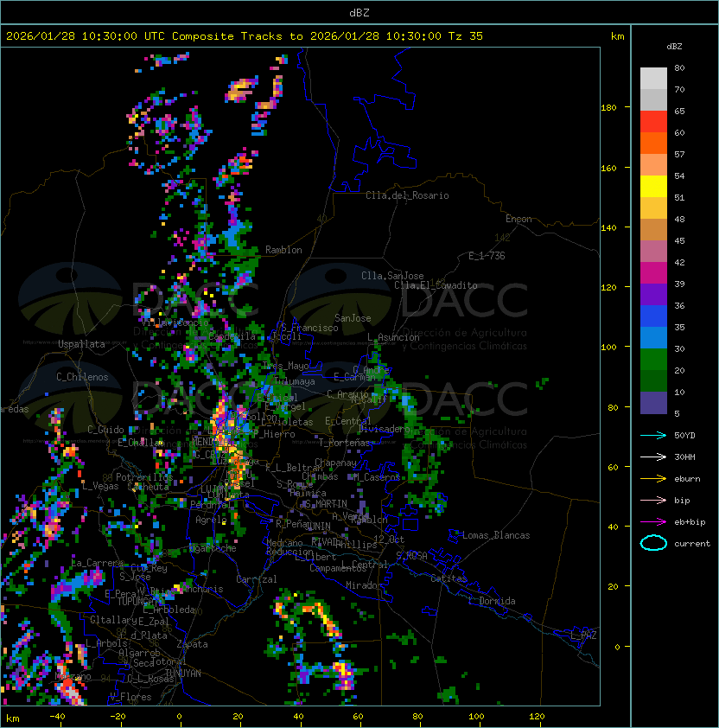The image size is (719, 728).
Task: Click the 'Clla.del_Rosario' map label
Action: pos(407,195)
